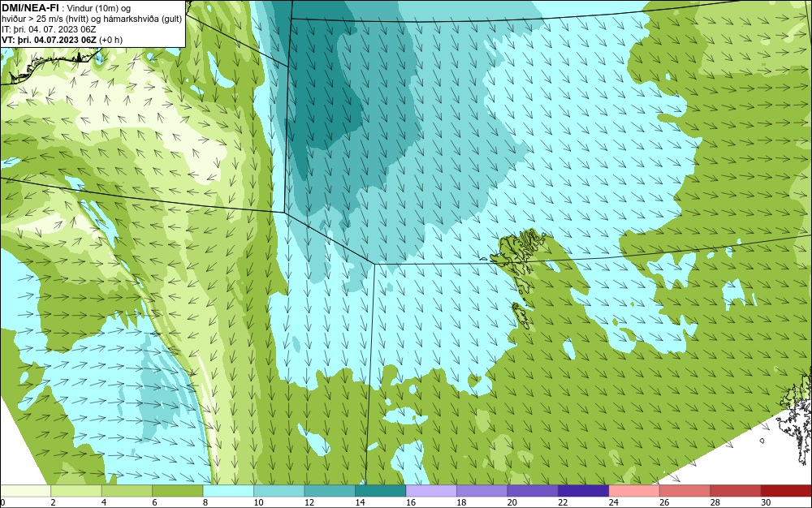Click the scale label '28'

pyautogui.click(x=715, y=502)
